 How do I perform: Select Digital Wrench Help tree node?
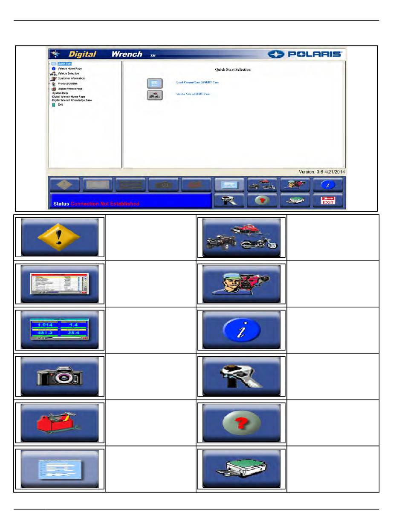point(70,89)
